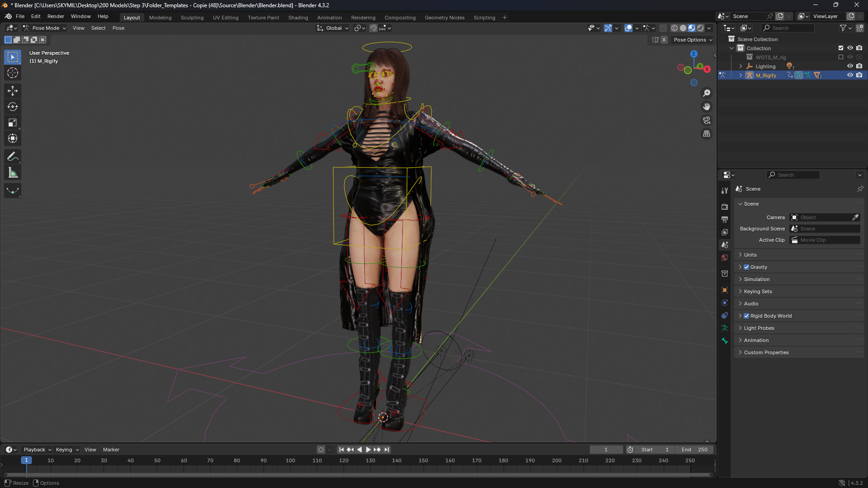Expand the M_Rigify outliner item
The image size is (868, 488).
click(x=741, y=75)
